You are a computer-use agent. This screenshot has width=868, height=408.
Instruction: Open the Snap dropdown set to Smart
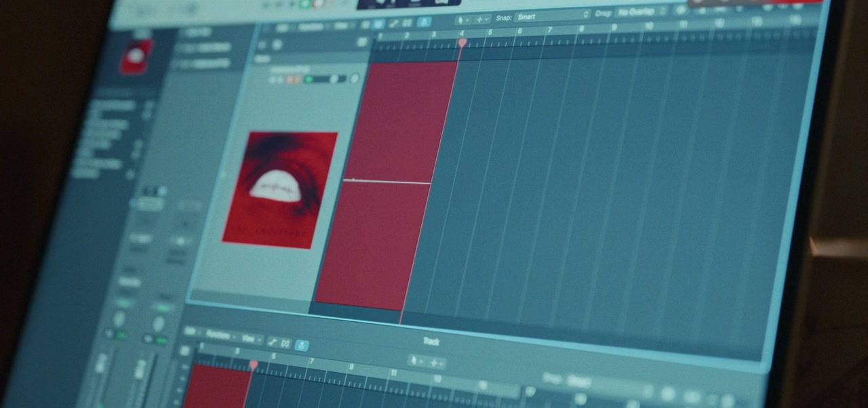(553, 17)
